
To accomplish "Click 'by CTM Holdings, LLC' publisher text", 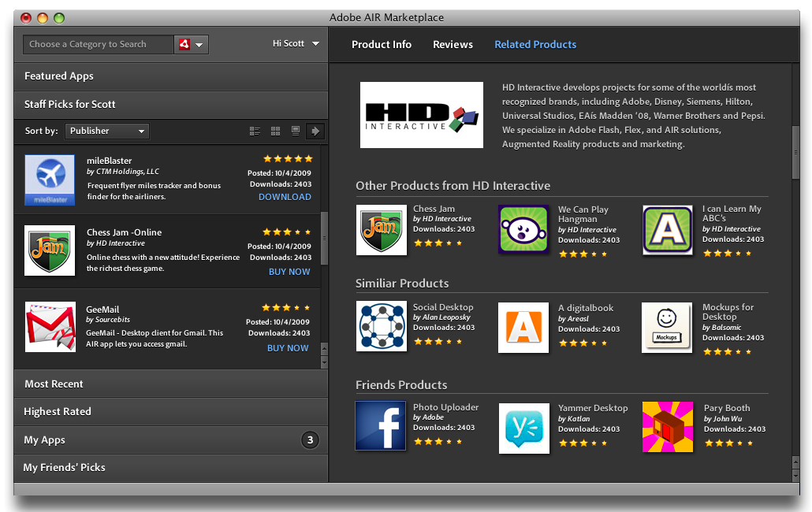I will 123,172.
